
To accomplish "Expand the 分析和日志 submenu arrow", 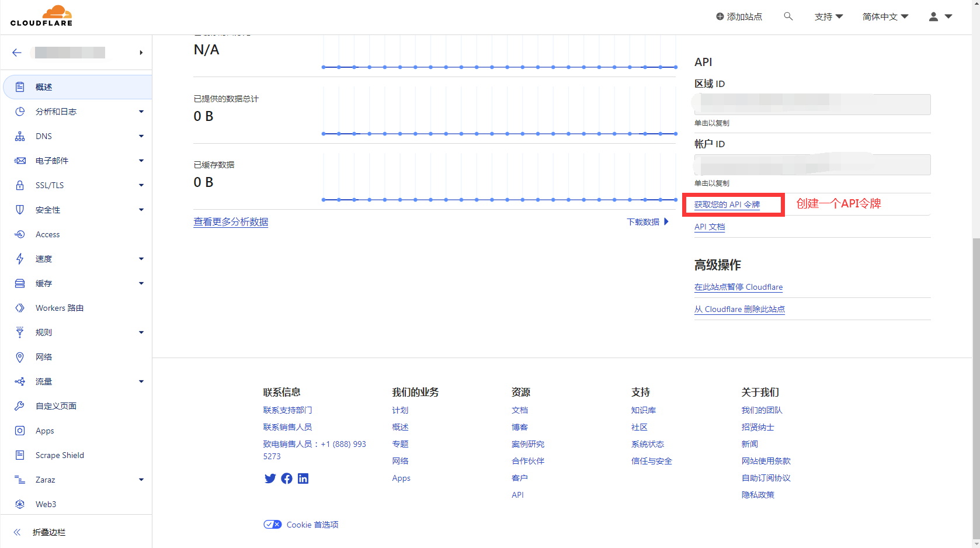I will (x=141, y=112).
